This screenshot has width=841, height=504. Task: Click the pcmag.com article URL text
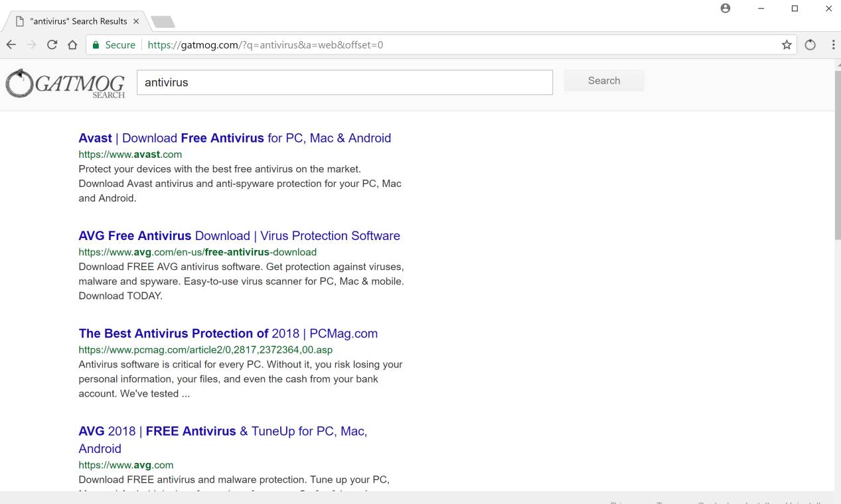point(206,349)
